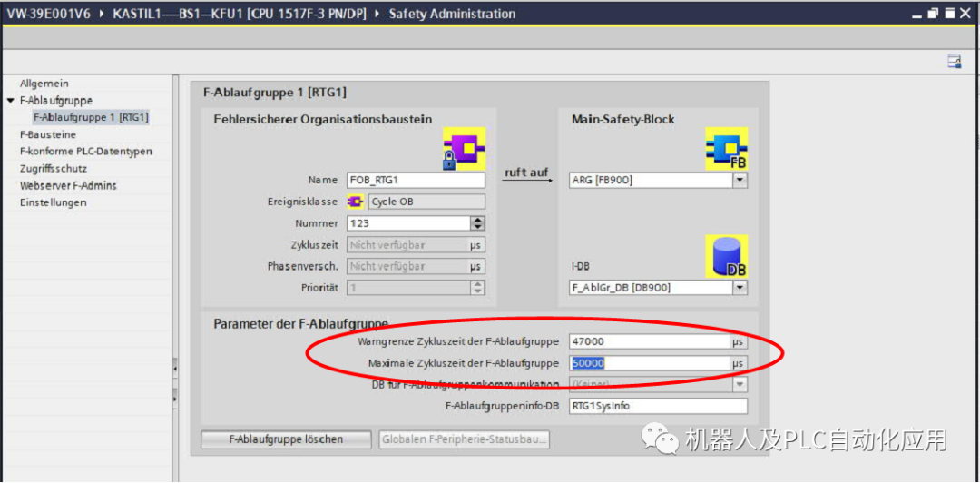This screenshot has height=483, width=980.
Task: Click the Main-Safety-Block FB icon
Action: click(727, 149)
